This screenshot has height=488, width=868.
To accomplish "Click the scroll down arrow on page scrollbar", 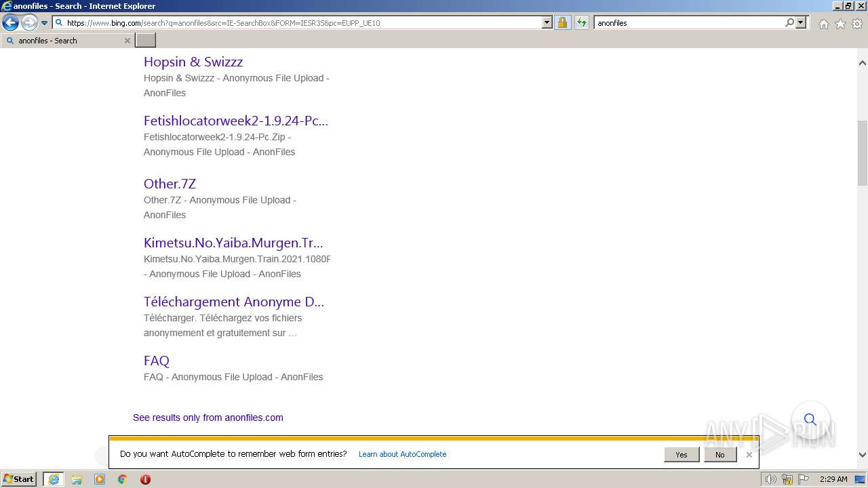I will [862, 455].
